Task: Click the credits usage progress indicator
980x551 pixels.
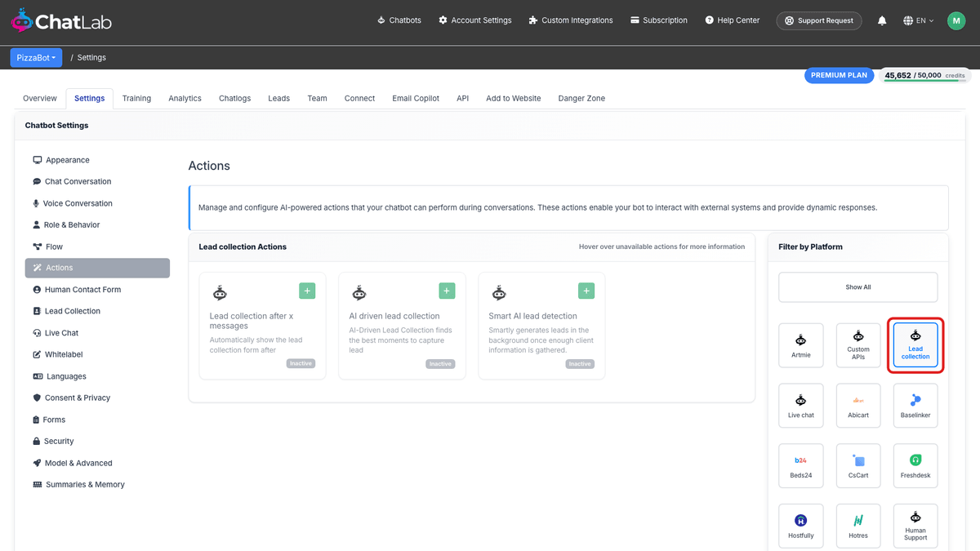Action: [x=924, y=76]
